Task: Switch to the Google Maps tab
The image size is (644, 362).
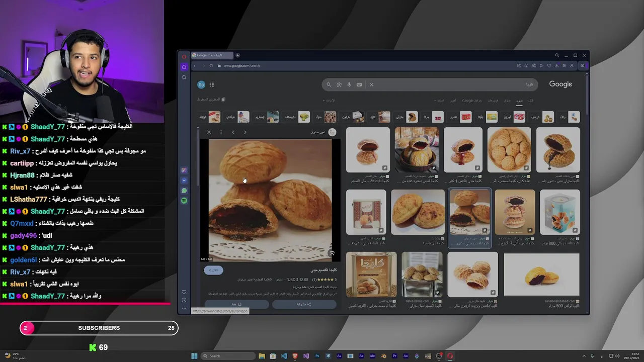Action: [472, 101]
